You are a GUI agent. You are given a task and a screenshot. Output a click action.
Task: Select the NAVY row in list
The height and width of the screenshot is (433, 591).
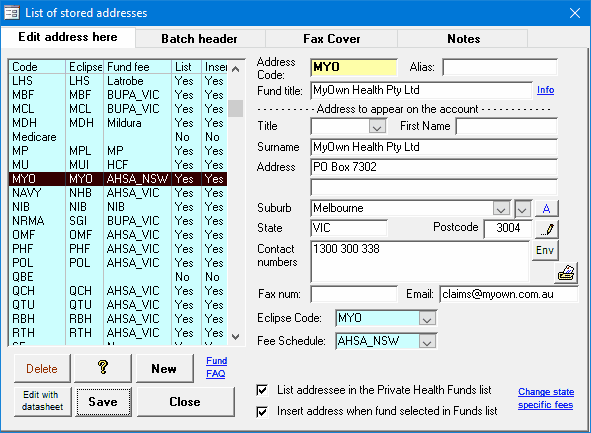click(x=118, y=193)
